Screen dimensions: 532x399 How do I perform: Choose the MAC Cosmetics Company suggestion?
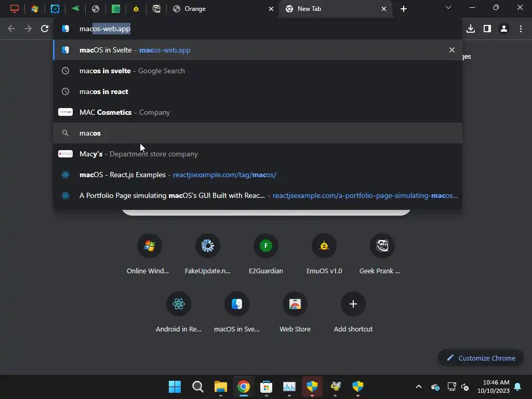coord(258,112)
